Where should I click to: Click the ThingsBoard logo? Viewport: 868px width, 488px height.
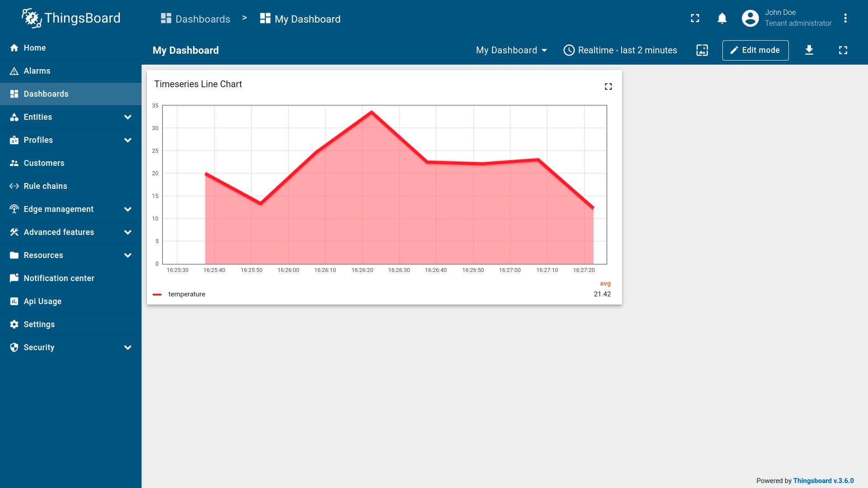coord(71,18)
